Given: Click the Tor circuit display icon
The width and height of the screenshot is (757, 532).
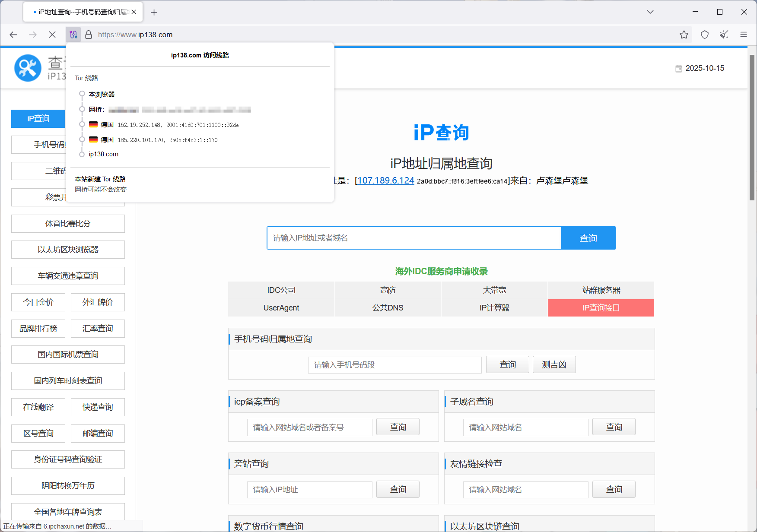Looking at the screenshot, I should [73, 35].
